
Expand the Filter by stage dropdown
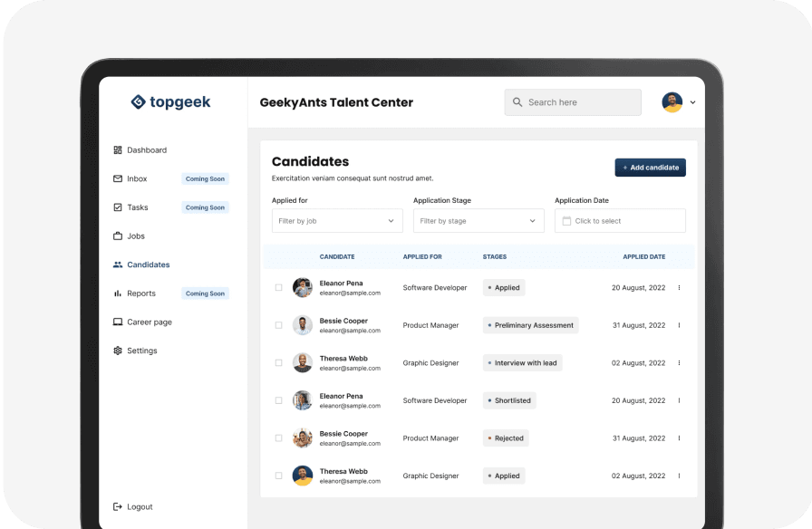tap(478, 220)
